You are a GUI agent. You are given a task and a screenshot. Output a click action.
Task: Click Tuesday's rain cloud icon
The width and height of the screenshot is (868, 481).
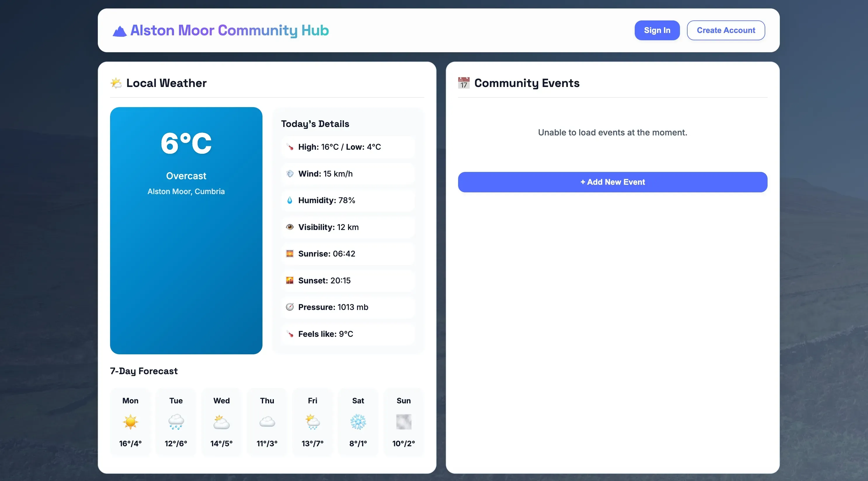pos(176,422)
